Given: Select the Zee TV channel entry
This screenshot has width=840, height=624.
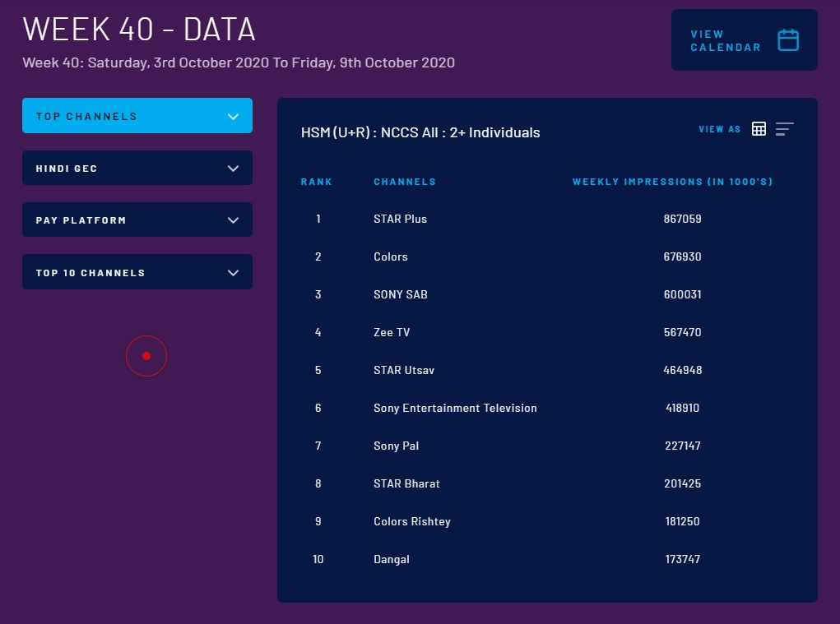Looking at the screenshot, I should pos(392,332).
